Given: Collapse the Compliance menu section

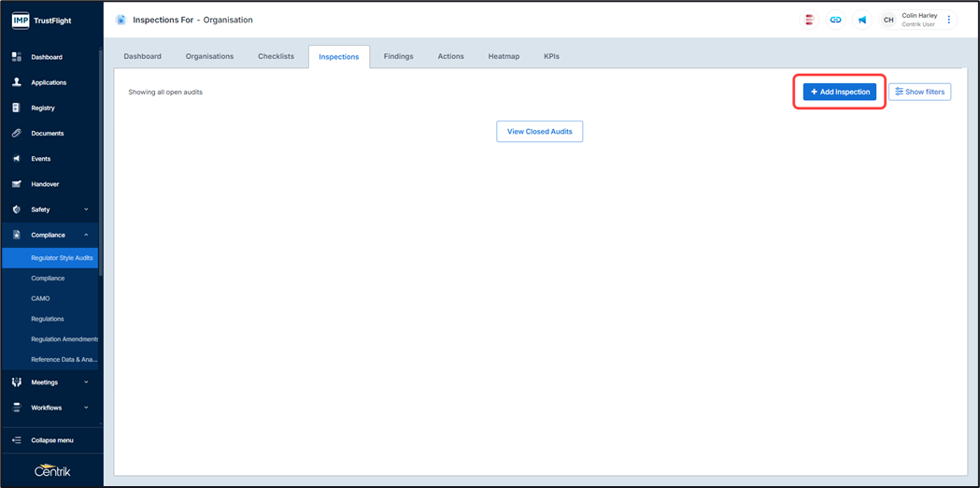Looking at the screenshot, I should (x=50, y=235).
